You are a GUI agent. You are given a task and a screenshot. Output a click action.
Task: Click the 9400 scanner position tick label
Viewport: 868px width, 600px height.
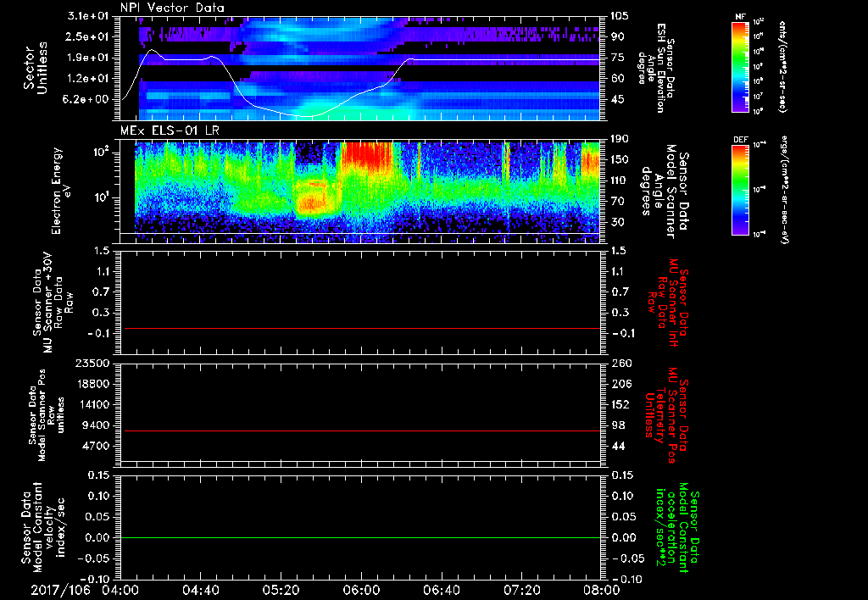(97, 425)
